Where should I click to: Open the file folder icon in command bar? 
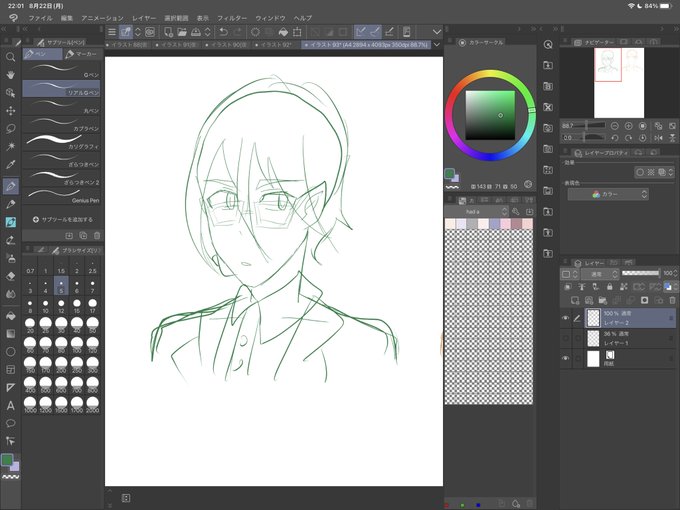pos(182,32)
